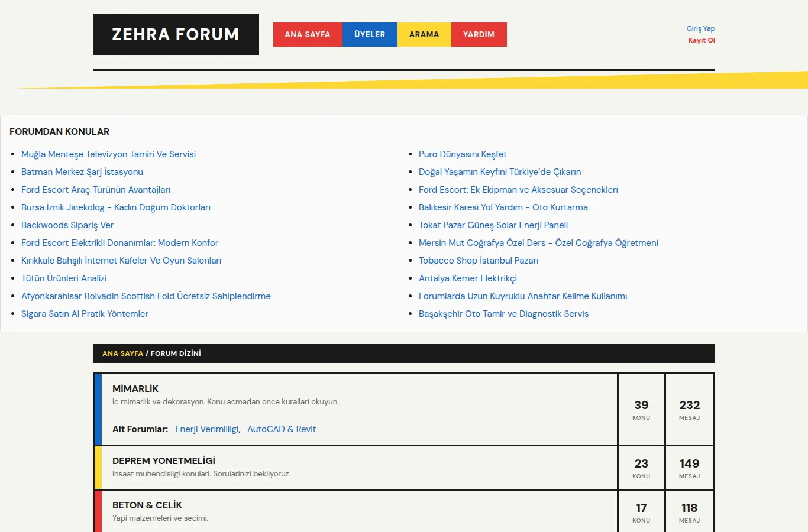The width and height of the screenshot is (808, 532).
Task: Open the Antalya Kemer Elektrikçi topic
Action: click(468, 278)
